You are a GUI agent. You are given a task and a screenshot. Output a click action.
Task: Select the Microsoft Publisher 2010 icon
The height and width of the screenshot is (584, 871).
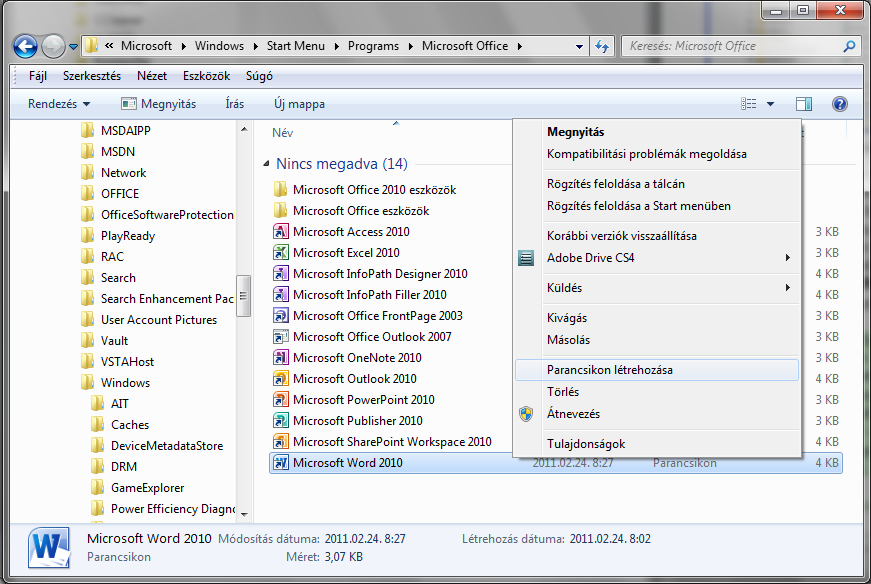coord(281,421)
